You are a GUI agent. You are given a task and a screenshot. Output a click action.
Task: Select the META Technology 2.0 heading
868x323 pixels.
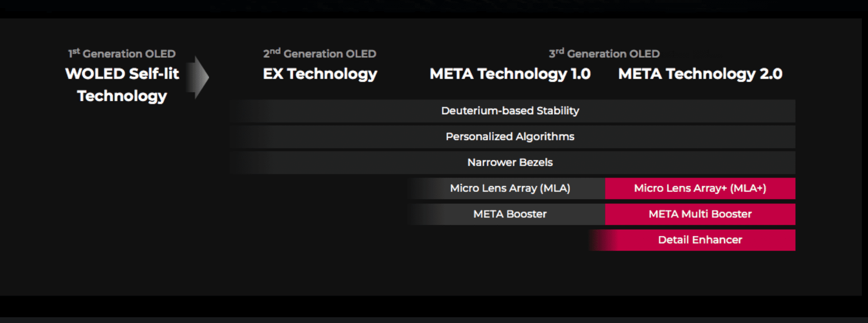pyautogui.click(x=700, y=74)
